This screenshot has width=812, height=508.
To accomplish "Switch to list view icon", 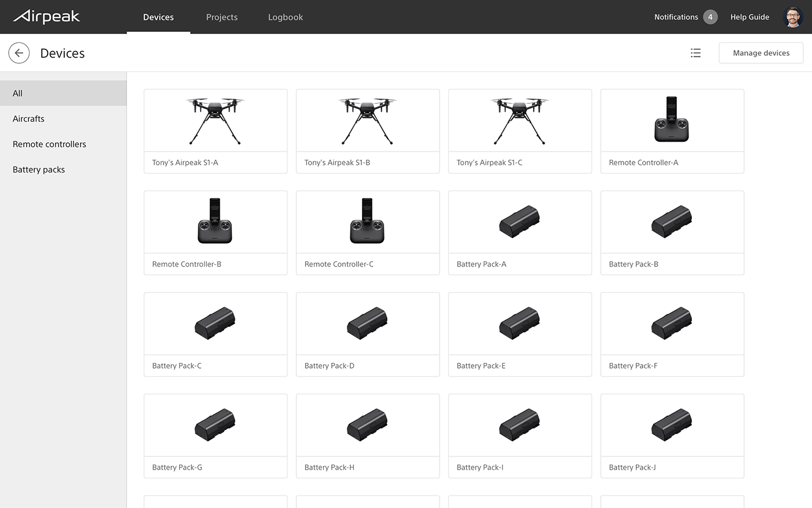I will coord(695,53).
